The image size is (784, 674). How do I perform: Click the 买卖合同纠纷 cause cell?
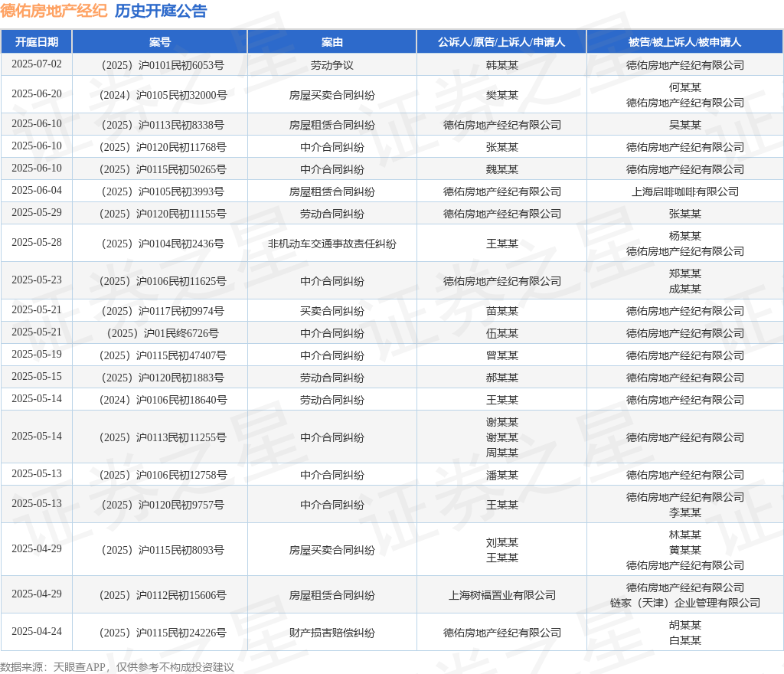332,312
